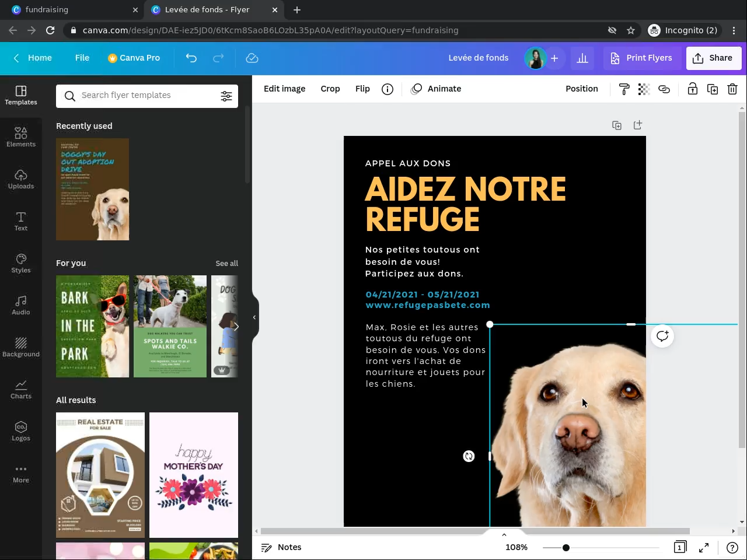Open the Position options
The width and height of the screenshot is (747, 560).
(x=582, y=89)
